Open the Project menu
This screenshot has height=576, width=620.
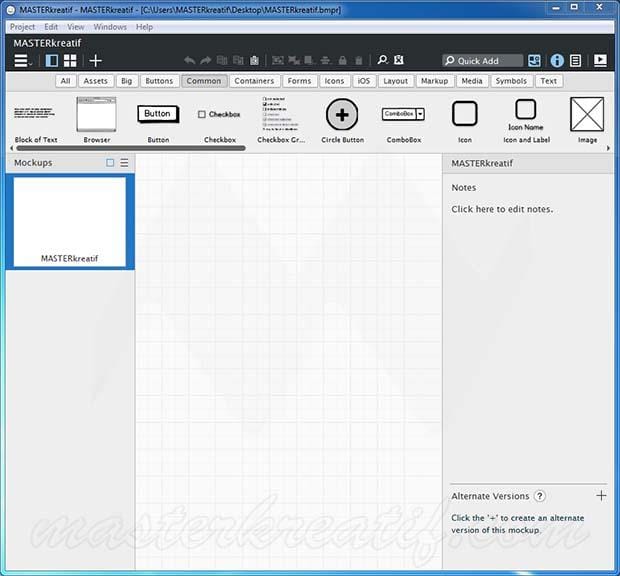pos(22,27)
